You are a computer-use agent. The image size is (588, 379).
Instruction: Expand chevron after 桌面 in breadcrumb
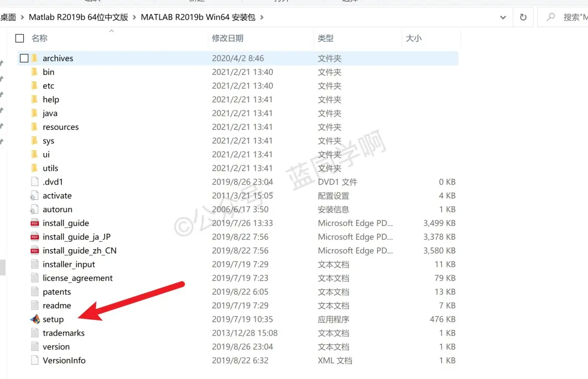(x=22, y=17)
